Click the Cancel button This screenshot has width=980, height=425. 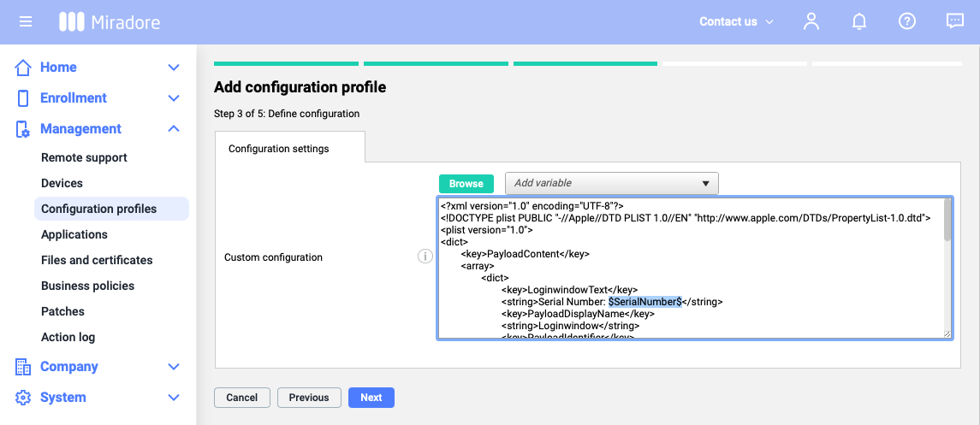(241, 398)
